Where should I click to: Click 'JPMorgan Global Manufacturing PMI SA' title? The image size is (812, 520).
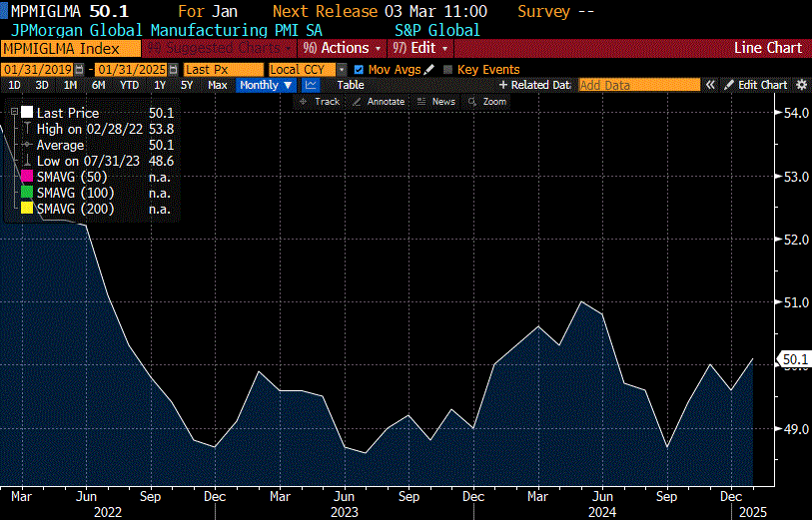click(166, 30)
